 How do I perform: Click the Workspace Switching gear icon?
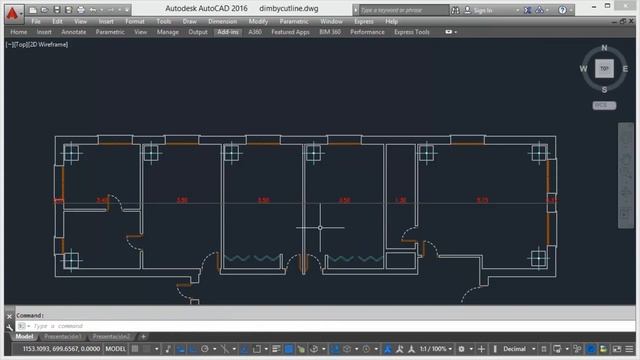click(461, 349)
